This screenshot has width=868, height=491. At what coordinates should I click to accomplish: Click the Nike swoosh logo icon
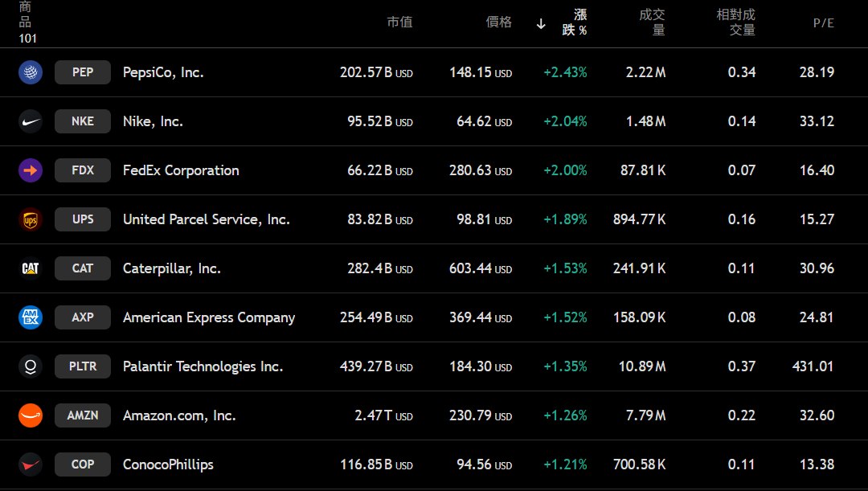click(x=31, y=121)
